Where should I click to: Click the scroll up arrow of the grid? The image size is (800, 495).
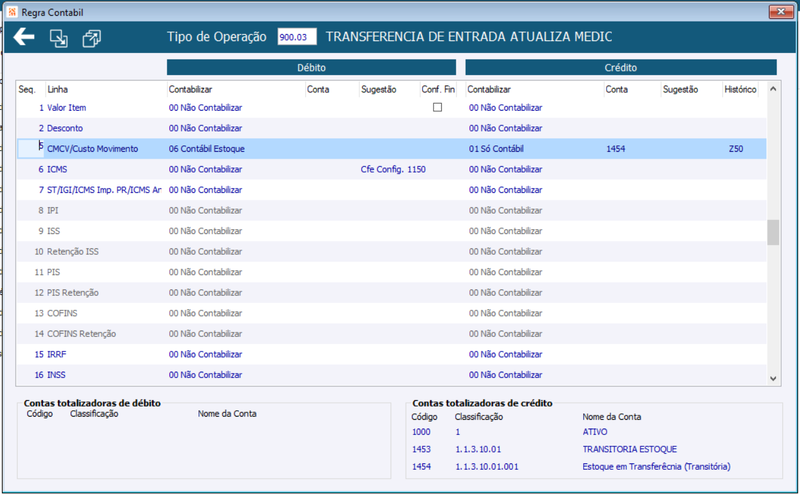[773, 89]
